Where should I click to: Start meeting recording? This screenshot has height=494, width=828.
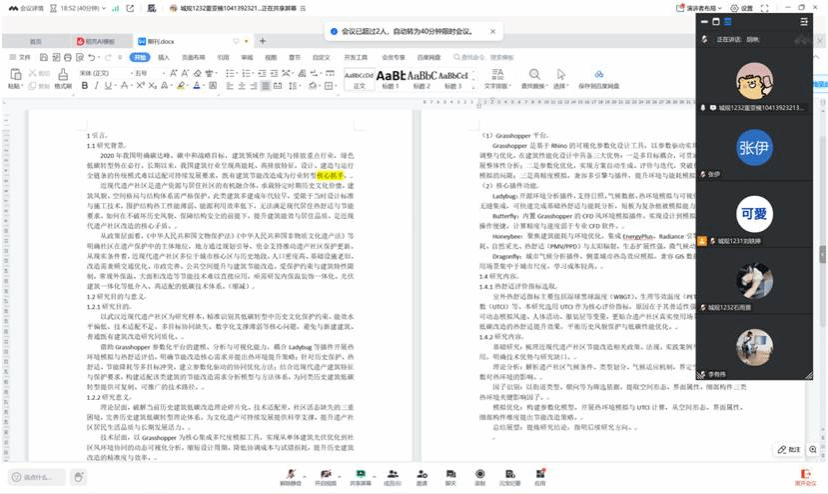coord(479,477)
